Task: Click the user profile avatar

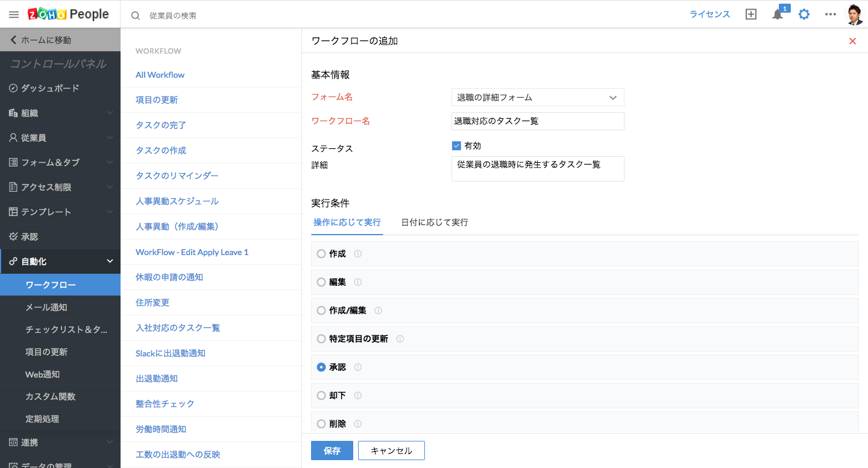Action: click(855, 14)
